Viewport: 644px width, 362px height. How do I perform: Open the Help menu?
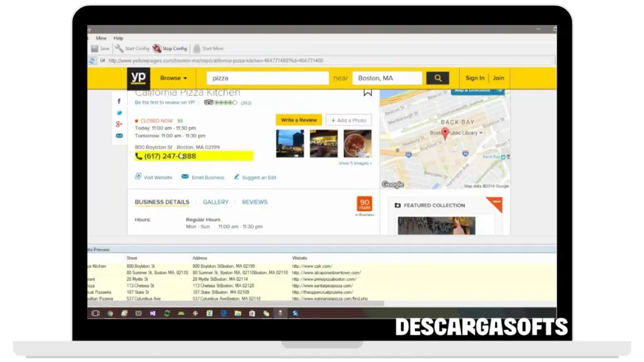pyautogui.click(x=118, y=38)
